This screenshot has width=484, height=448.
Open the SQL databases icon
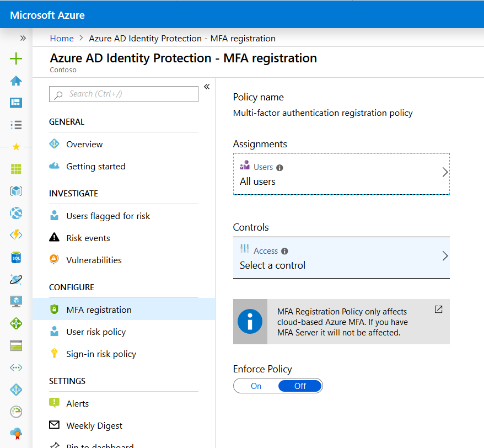16,257
